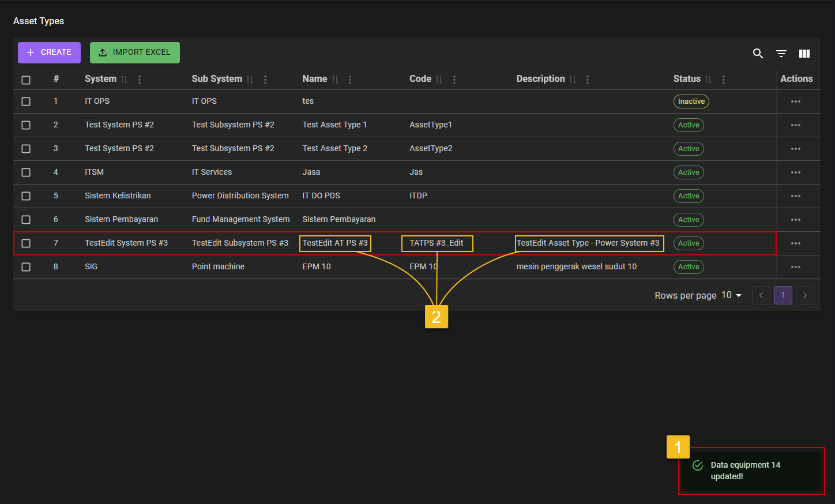The image size is (835, 504).
Task: Click the Import Excel button
Action: click(x=135, y=52)
